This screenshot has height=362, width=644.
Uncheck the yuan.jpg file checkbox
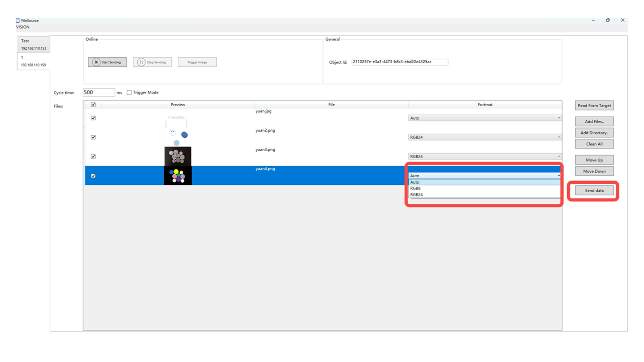coord(93,118)
